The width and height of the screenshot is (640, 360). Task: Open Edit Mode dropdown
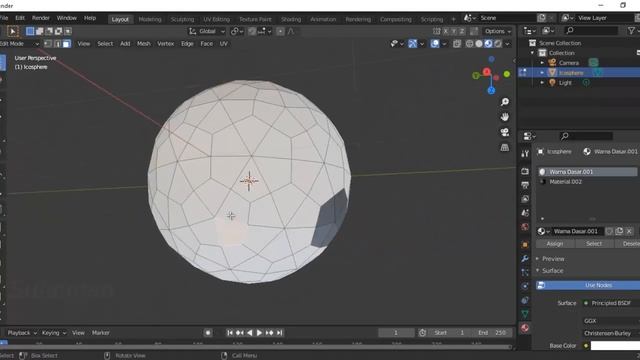19,44
